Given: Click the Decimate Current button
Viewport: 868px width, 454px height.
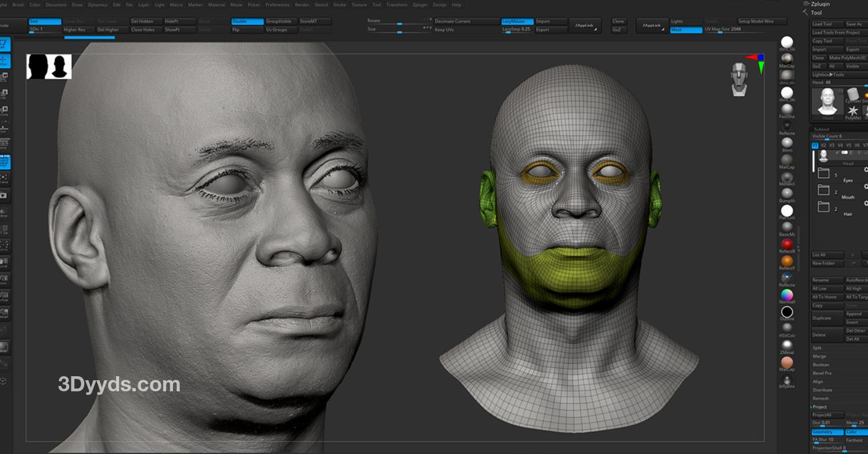Looking at the screenshot, I should click(466, 21).
